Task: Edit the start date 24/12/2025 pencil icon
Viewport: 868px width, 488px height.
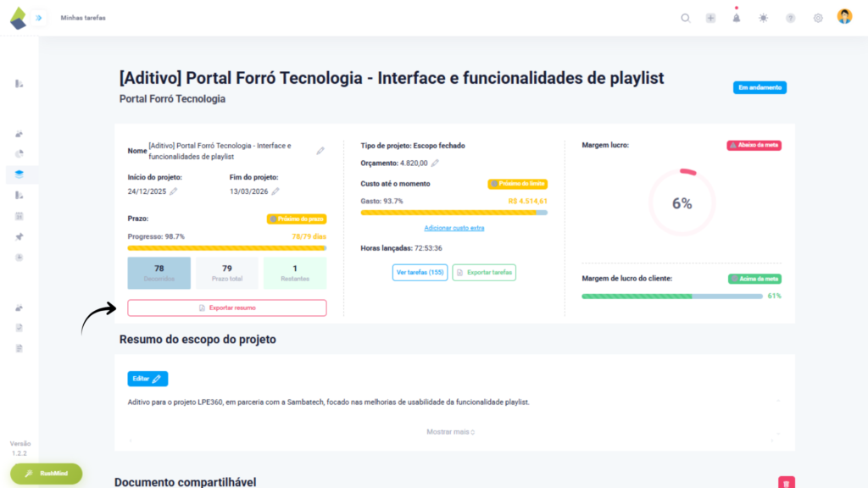Action: (174, 191)
